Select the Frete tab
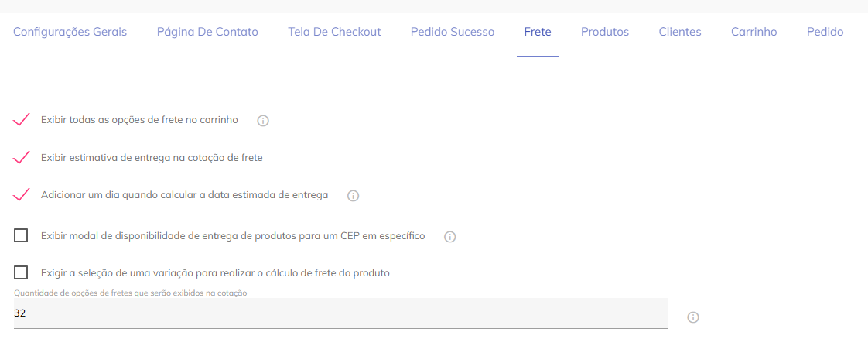 (x=538, y=32)
